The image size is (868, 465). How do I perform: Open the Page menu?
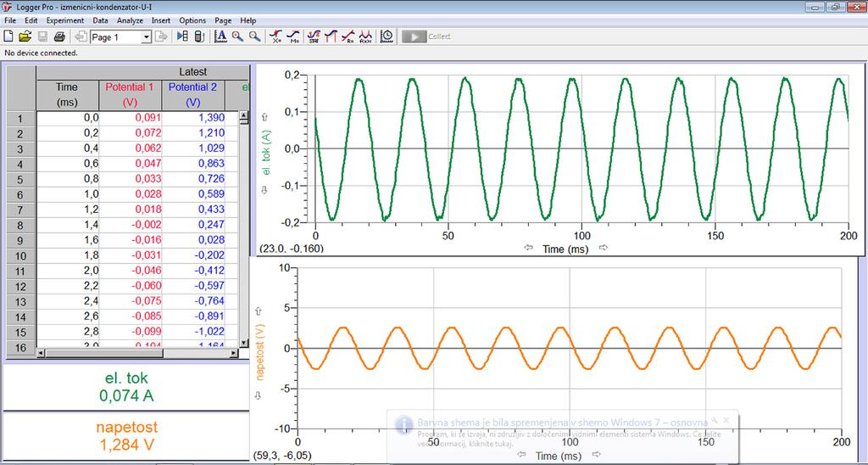(223, 20)
